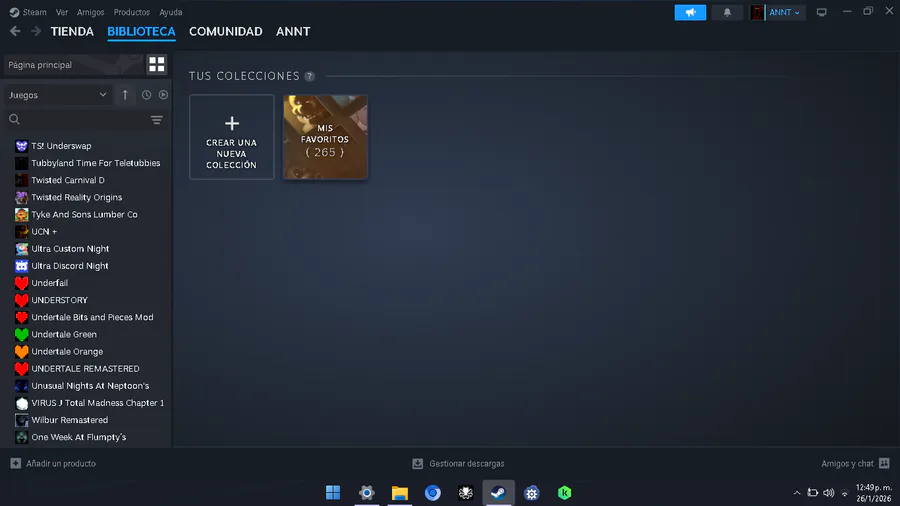Click the Tyke And Sons Lumber Co icon
The width and height of the screenshot is (900, 506).
[21, 215]
